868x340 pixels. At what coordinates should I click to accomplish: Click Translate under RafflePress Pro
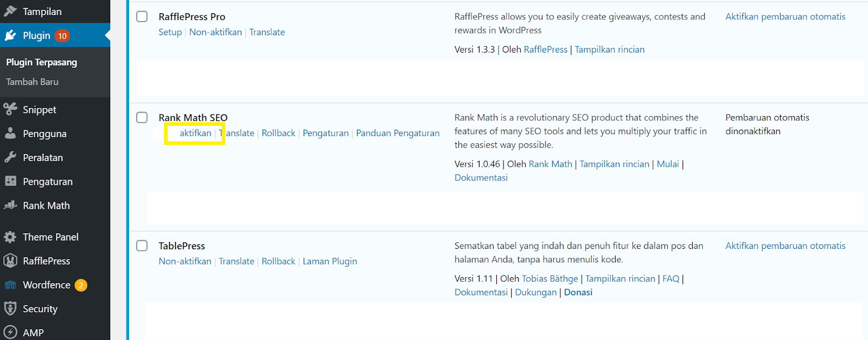point(267,32)
